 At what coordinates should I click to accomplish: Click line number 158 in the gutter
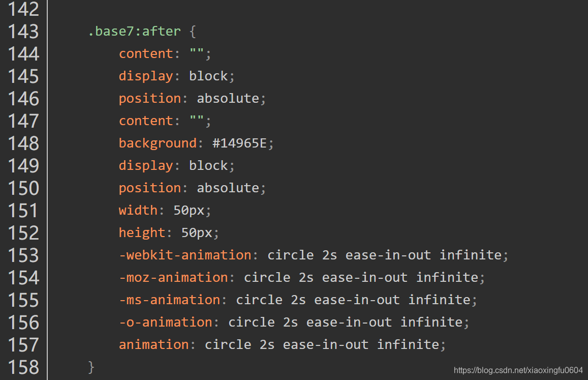(23, 367)
